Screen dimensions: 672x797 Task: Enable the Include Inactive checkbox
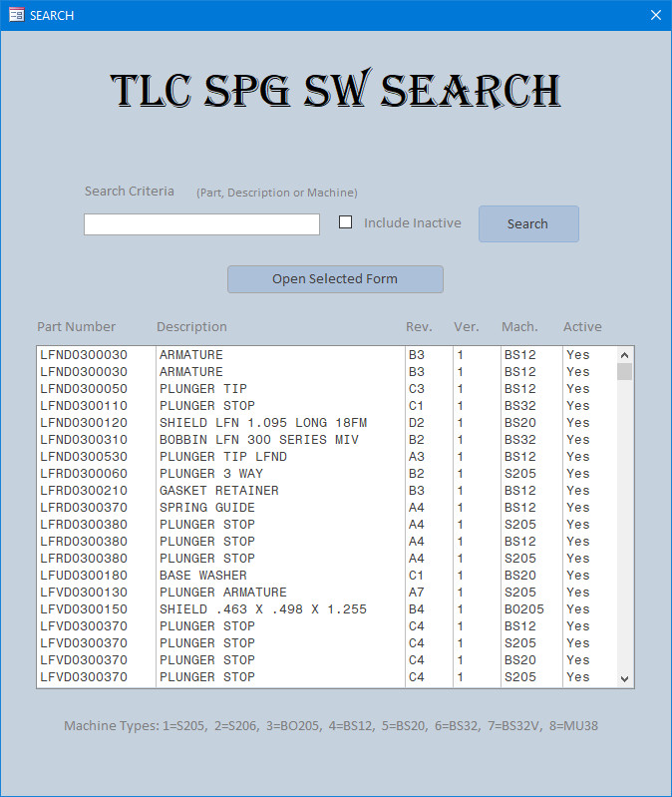pos(345,222)
